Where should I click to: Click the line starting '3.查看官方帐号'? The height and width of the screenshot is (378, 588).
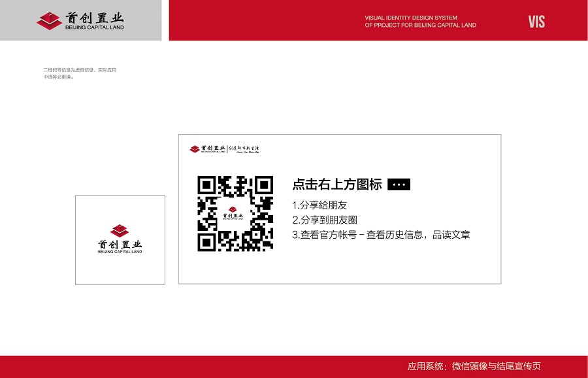[381, 235]
